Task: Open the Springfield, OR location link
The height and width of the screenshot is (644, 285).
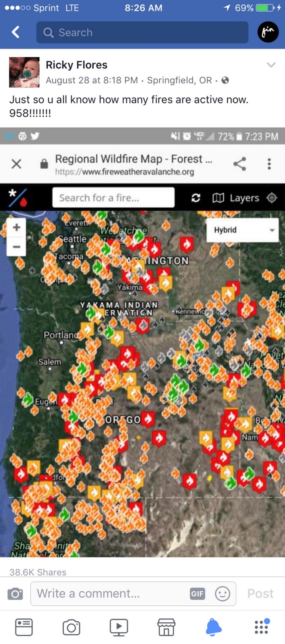Action: [179, 80]
